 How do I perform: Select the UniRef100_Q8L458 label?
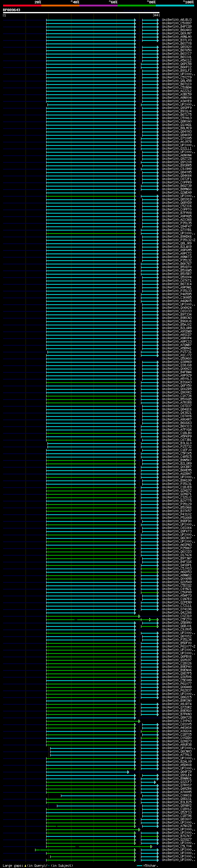[x=177, y=81]
